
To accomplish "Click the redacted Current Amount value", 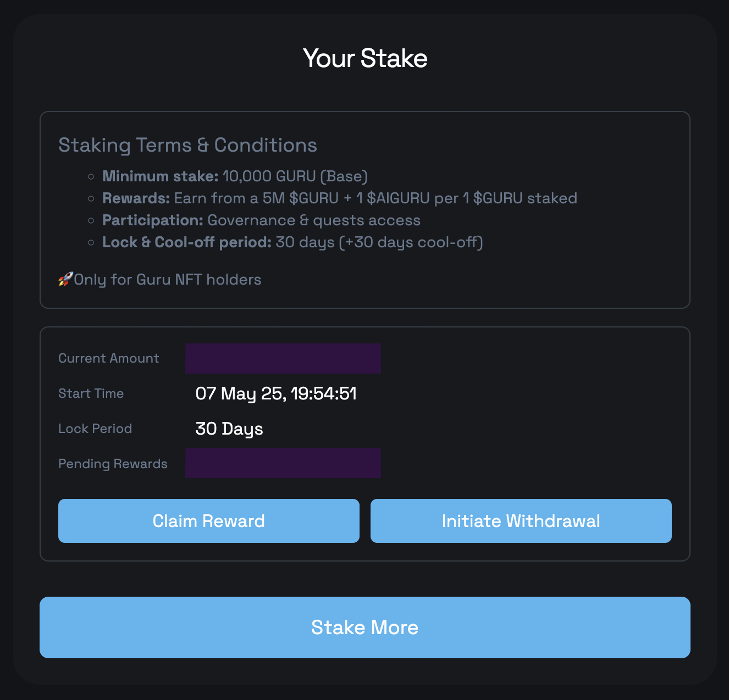I will pos(283,358).
